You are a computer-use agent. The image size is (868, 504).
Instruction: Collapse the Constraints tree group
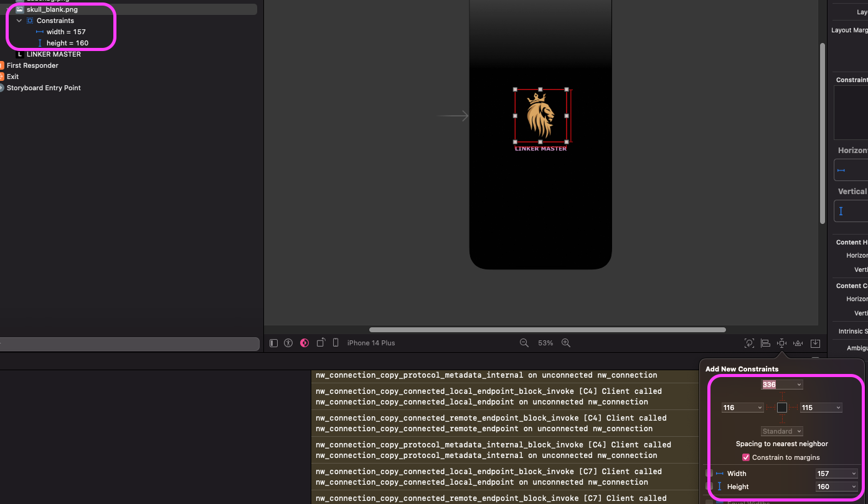tap(19, 21)
